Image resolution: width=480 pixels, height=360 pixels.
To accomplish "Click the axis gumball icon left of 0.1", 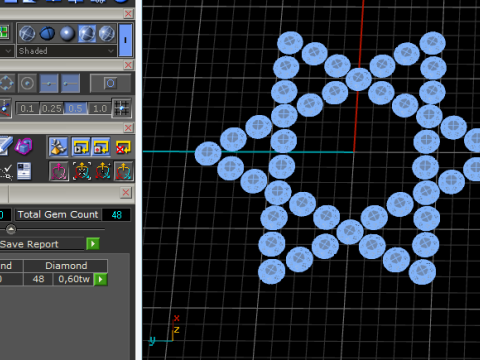I will 5,108.
